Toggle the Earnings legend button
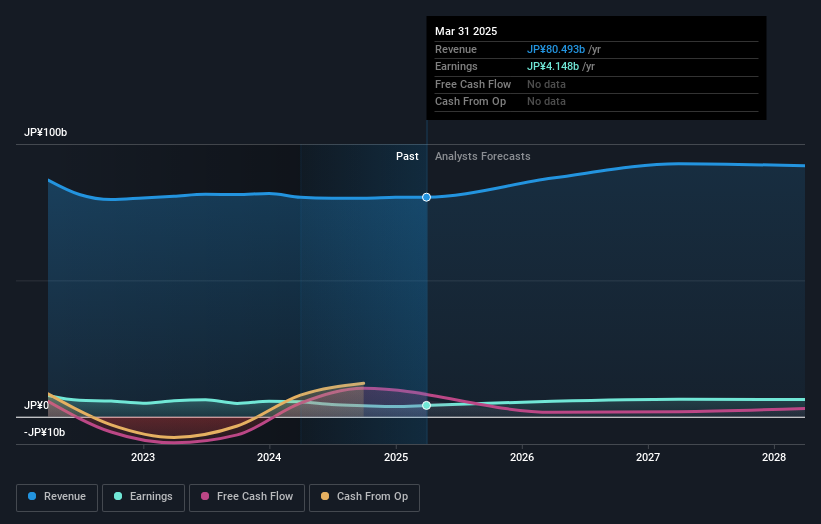Viewport: 821px width, 524px height. click(143, 497)
